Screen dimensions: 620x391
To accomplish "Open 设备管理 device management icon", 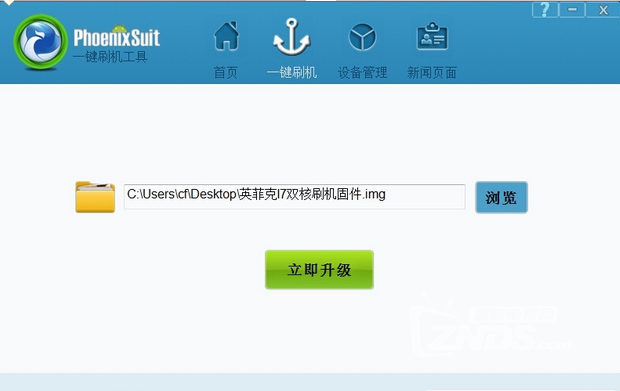I will [x=362, y=37].
